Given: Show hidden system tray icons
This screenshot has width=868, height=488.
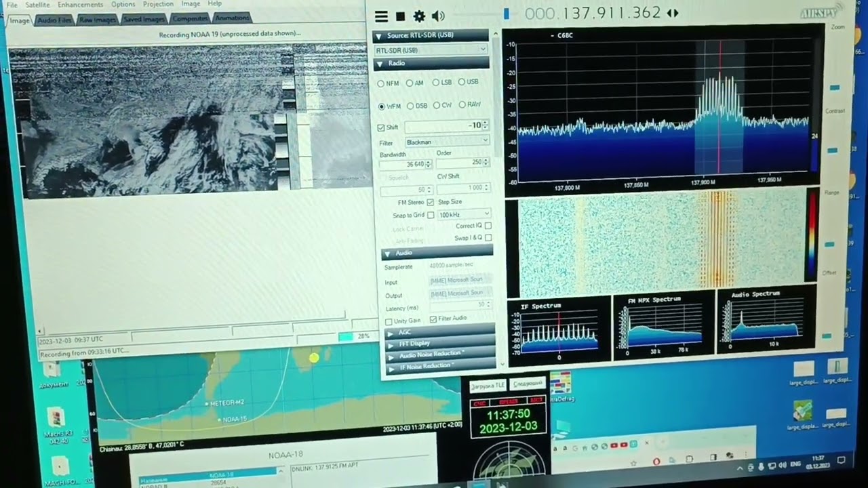Looking at the screenshot, I should pyautogui.click(x=739, y=468).
